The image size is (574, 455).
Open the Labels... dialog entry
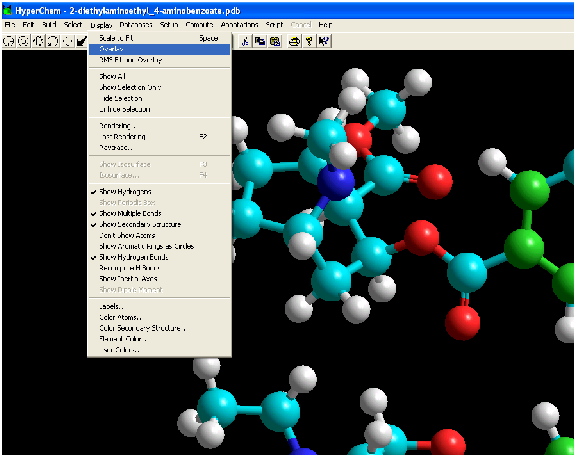159,306
